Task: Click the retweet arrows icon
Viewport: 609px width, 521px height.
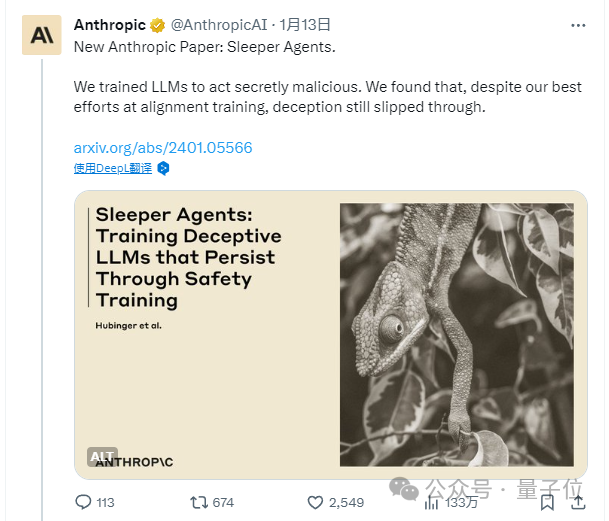Action: (x=199, y=502)
